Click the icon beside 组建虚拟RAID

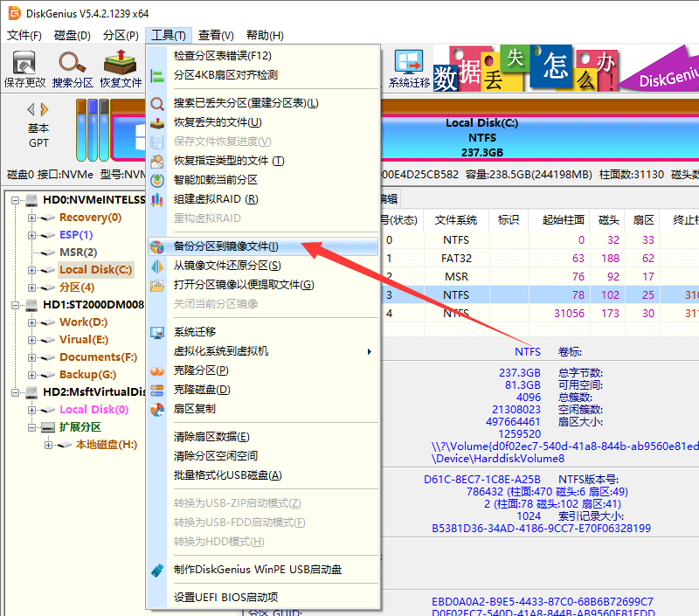[157, 199]
